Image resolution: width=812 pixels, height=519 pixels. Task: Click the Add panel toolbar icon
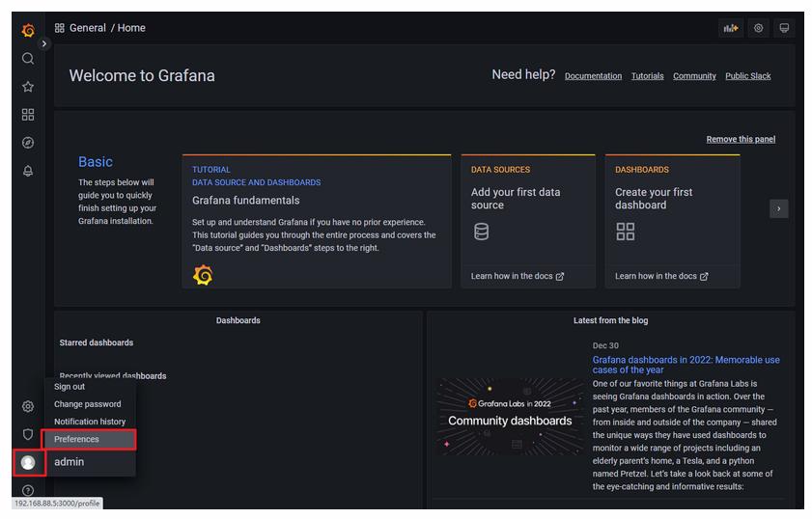731,28
